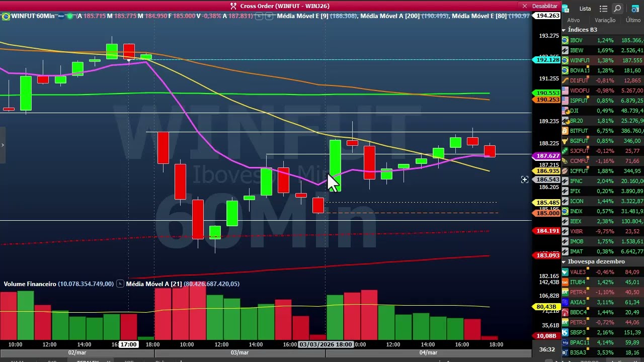Click the 187.627 magenta price tag
This screenshot has width=644, height=362.
pos(547,156)
